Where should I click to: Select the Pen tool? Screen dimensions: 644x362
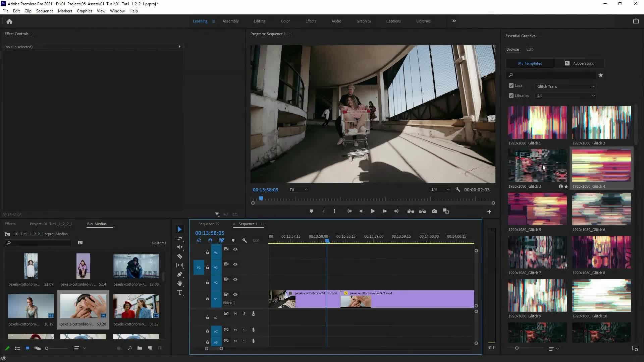point(180,275)
